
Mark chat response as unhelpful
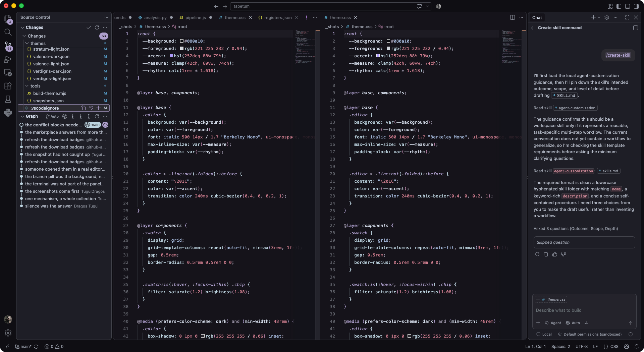[x=563, y=254]
